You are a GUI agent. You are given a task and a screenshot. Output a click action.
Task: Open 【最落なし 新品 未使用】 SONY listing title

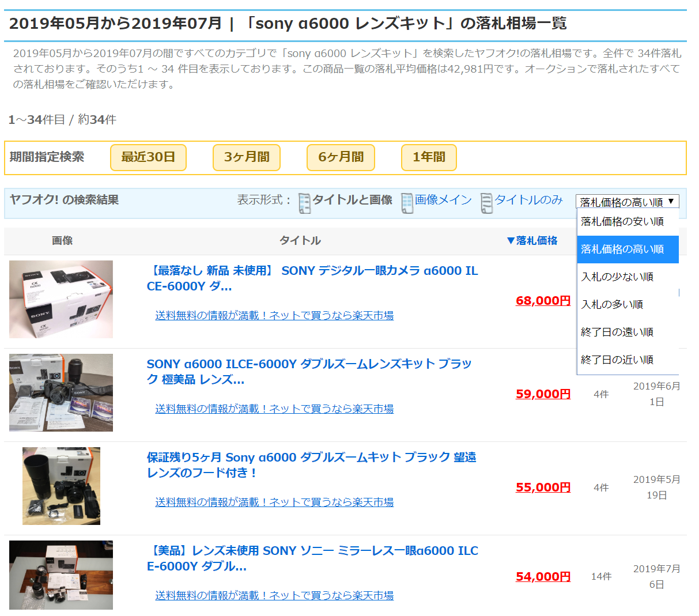312,278
